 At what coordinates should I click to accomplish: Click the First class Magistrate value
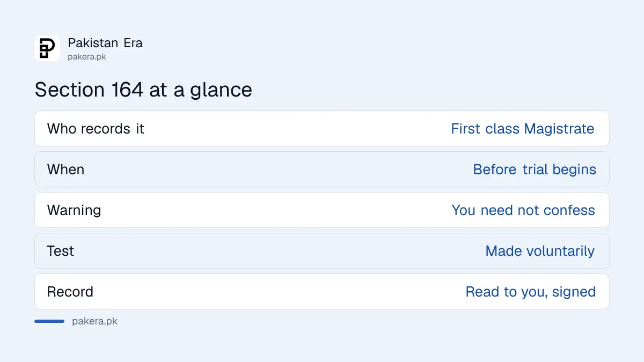pyautogui.click(x=523, y=129)
